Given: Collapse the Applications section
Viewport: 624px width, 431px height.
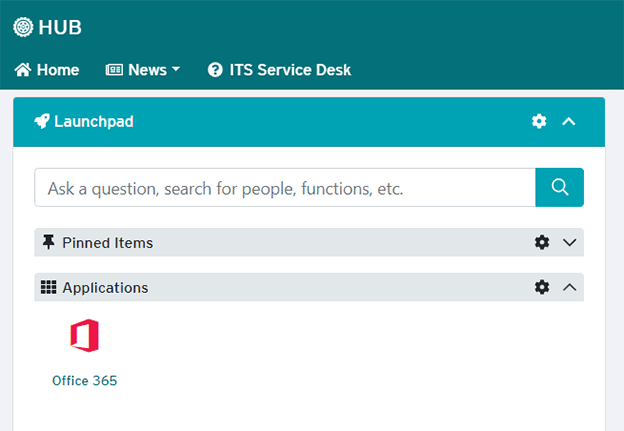Looking at the screenshot, I should (570, 287).
